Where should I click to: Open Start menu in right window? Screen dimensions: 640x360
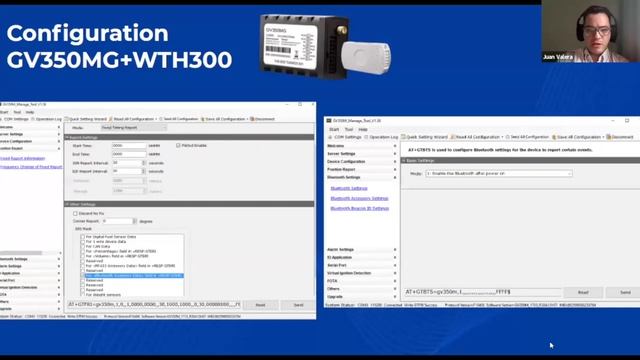pos(334,129)
